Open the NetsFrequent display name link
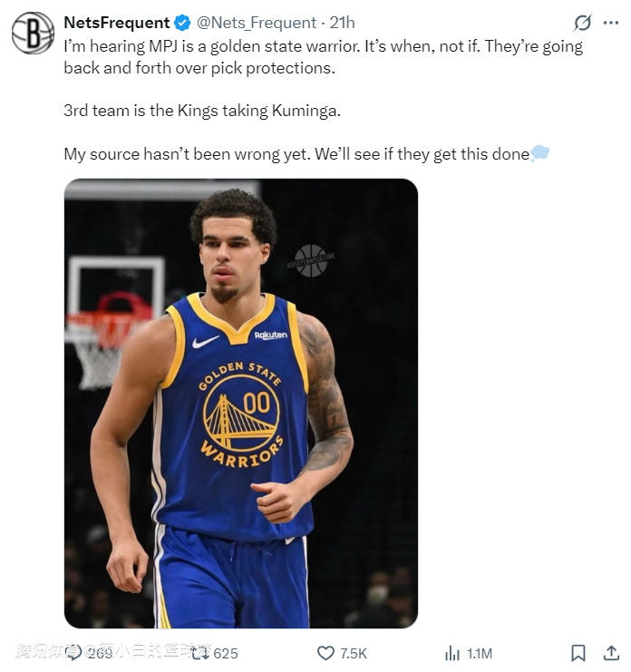 tap(117, 23)
